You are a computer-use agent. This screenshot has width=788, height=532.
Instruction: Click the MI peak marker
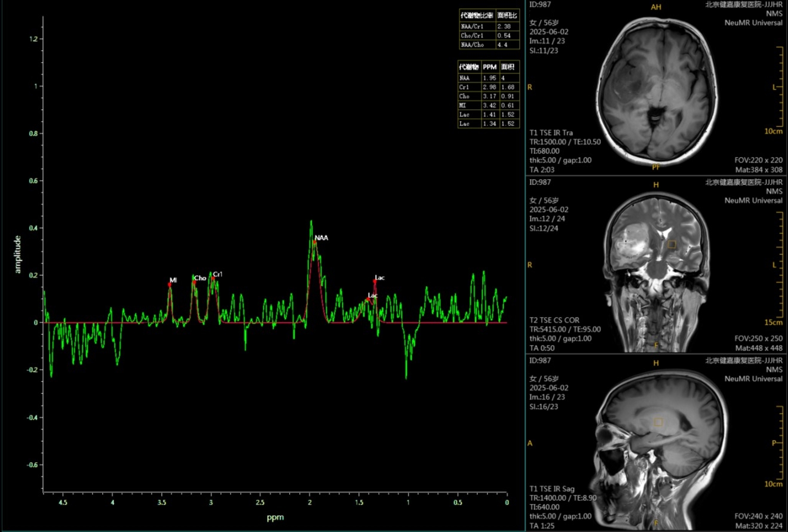pos(170,285)
